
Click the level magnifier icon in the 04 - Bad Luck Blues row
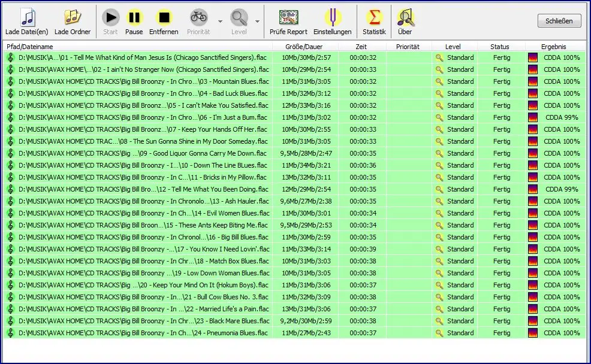point(439,94)
